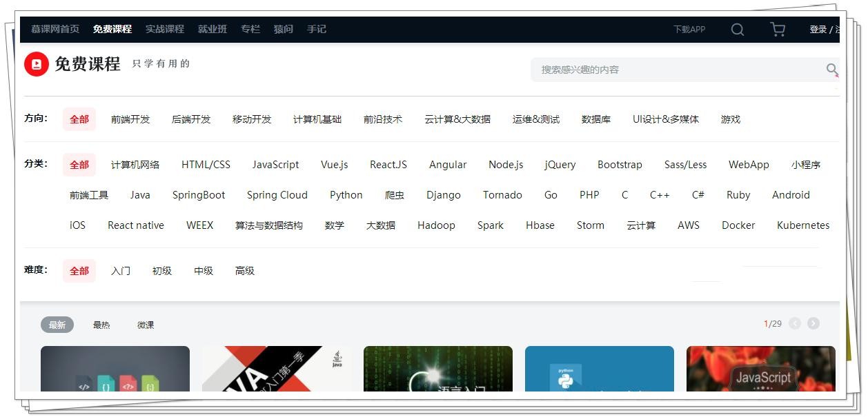Open the Python course thumbnail
This screenshot has height=417, width=868.
pyautogui.click(x=599, y=369)
